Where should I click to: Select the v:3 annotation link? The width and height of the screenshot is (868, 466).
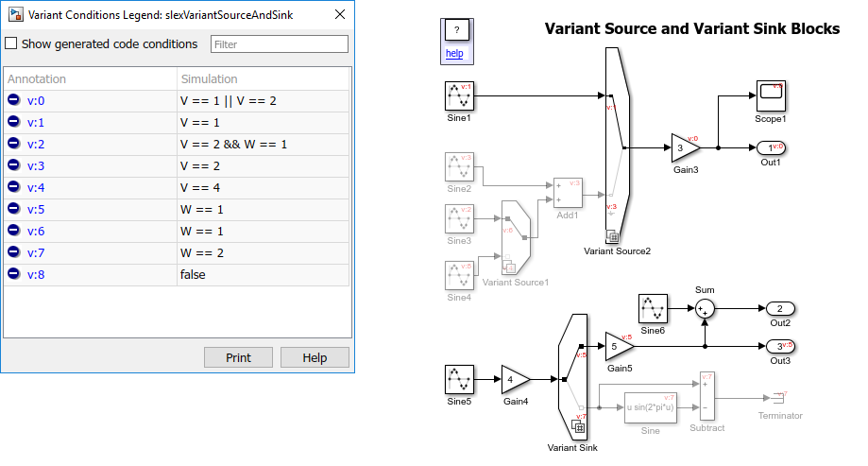pos(36,165)
